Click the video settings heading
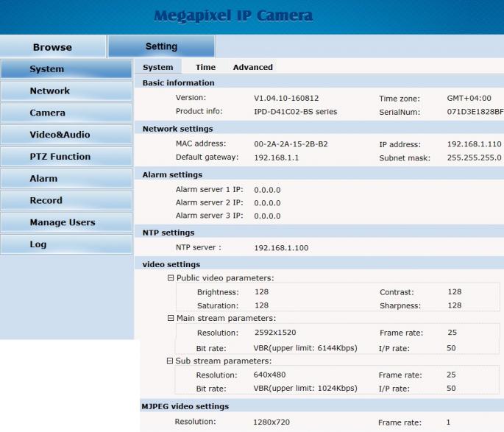 171,264
